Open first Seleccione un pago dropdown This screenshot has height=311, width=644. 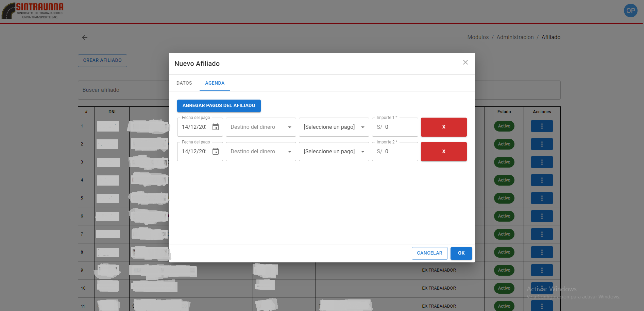point(334,127)
